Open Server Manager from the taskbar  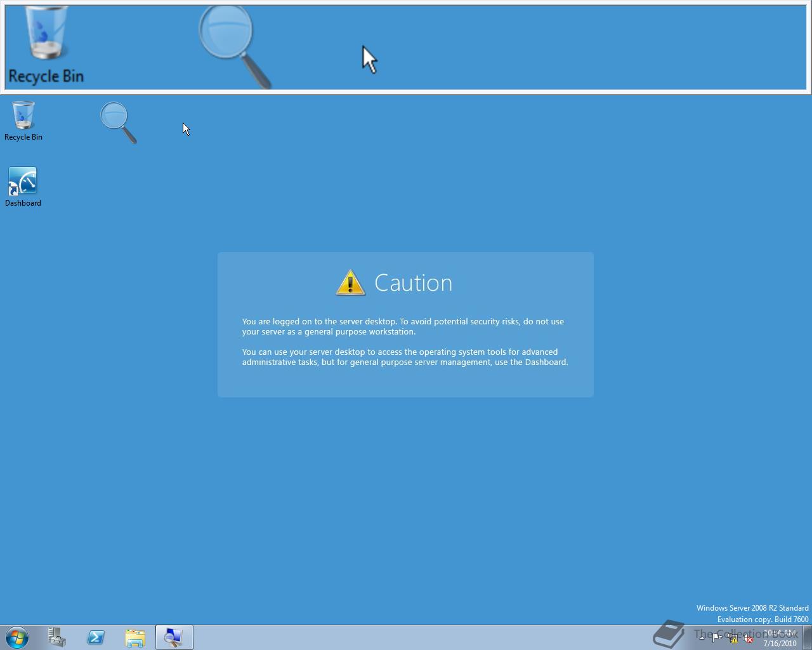56,637
